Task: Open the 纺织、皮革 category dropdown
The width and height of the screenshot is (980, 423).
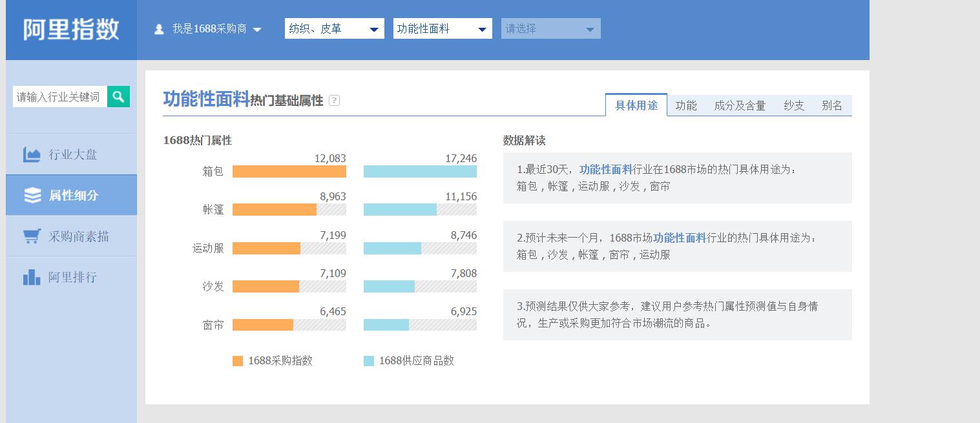Action: pyautogui.click(x=335, y=28)
